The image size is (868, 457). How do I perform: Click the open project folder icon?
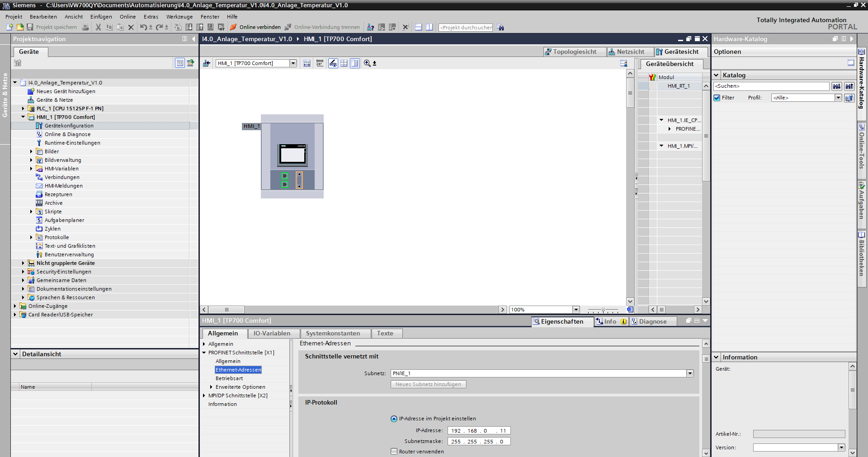[x=20, y=27]
